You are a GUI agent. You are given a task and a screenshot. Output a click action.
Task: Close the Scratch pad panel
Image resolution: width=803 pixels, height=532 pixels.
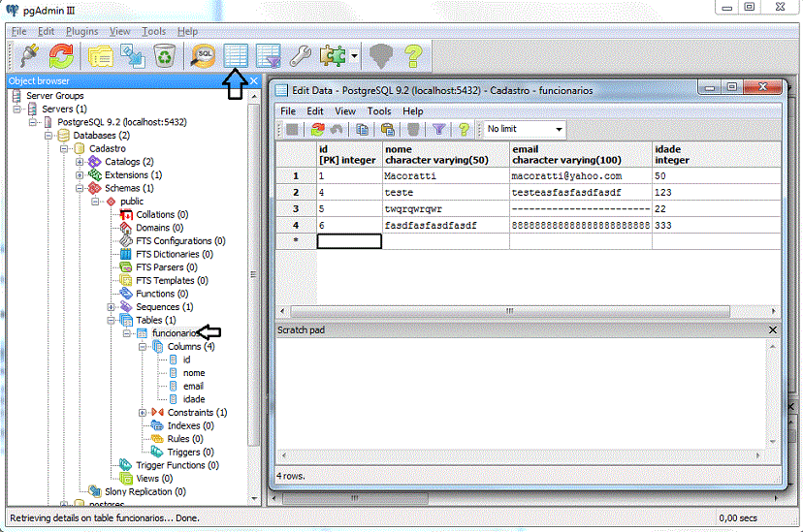click(773, 329)
